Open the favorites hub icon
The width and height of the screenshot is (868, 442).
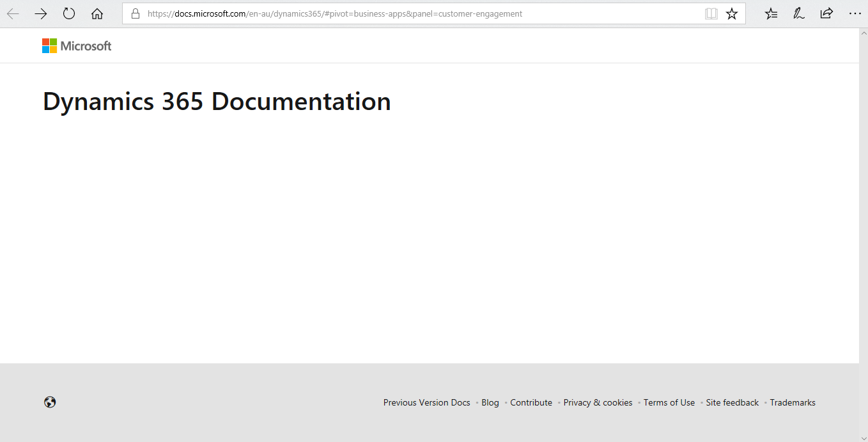point(771,13)
